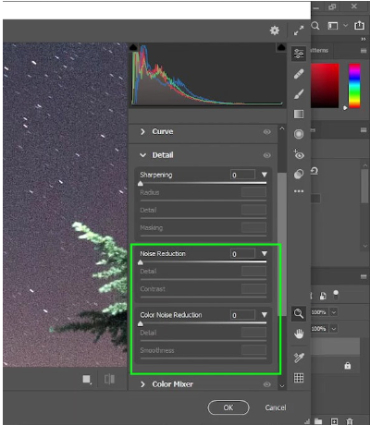Collapse Noise Reduction options disclosure triangle

tap(264, 254)
